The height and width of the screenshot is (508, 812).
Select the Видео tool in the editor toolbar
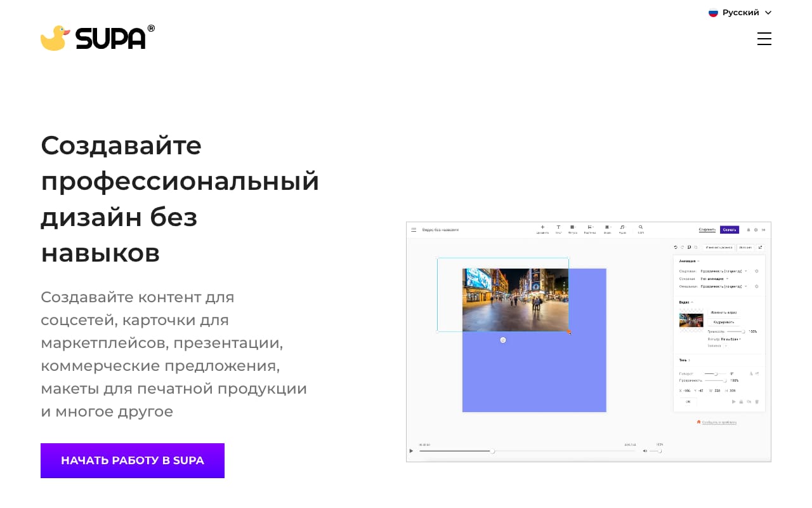[607, 229]
